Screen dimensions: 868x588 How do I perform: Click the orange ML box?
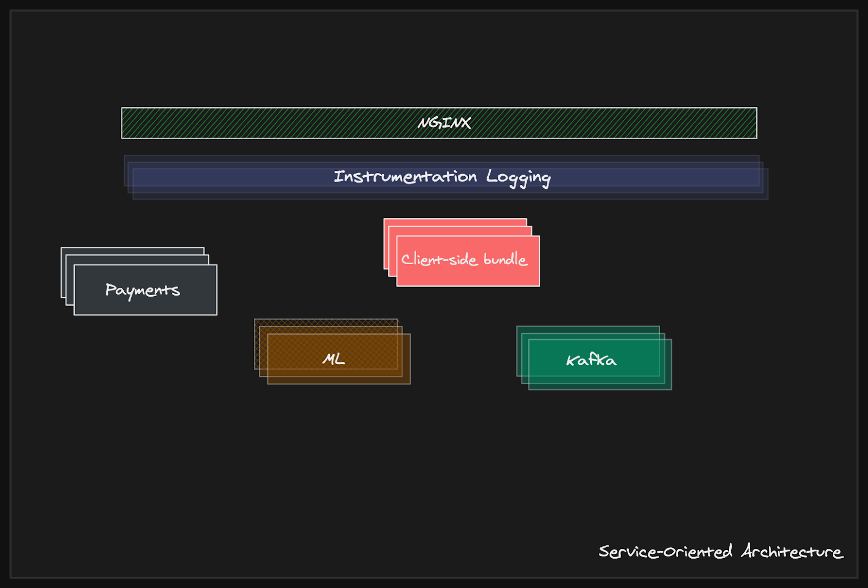click(x=332, y=351)
